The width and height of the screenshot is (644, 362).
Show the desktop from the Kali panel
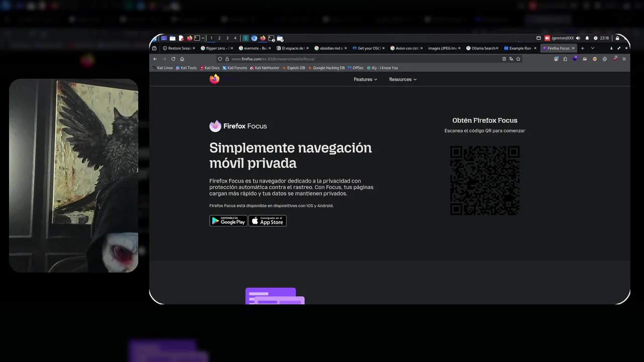coord(164,38)
